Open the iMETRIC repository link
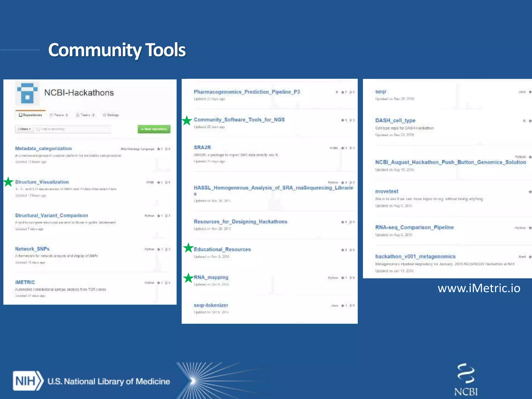 tap(25, 282)
